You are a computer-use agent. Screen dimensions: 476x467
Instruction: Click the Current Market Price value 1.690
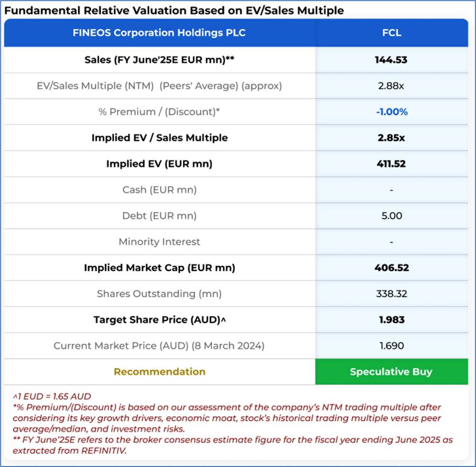point(391,346)
